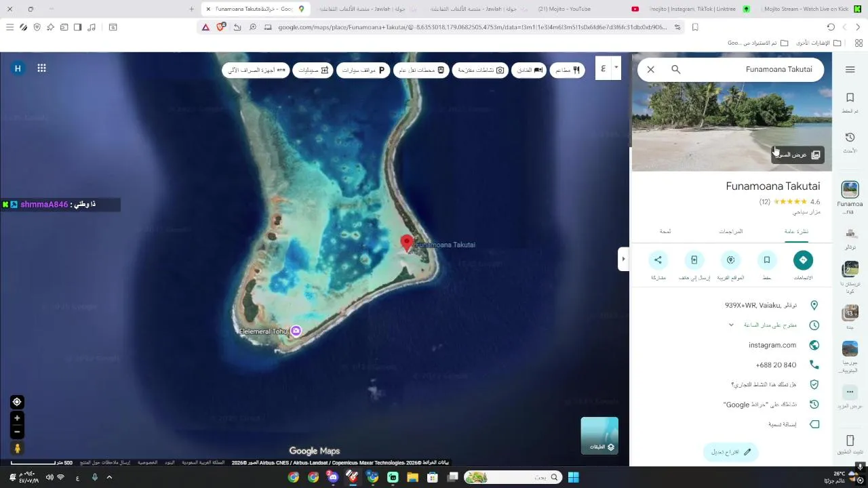Viewport: 868px width, 488px height.
Task: Open the 12 reviews count link
Action: (x=764, y=202)
